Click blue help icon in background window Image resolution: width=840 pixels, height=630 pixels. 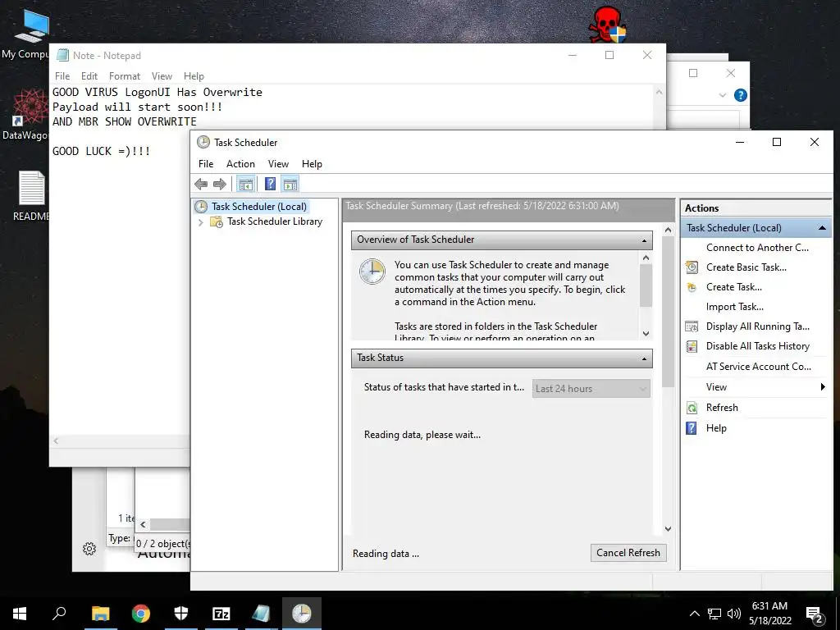(x=741, y=95)
